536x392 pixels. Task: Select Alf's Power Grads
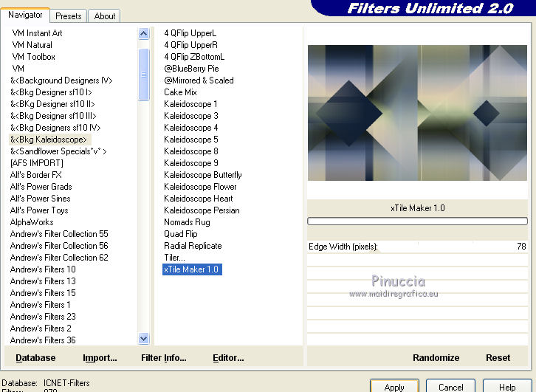41,187
